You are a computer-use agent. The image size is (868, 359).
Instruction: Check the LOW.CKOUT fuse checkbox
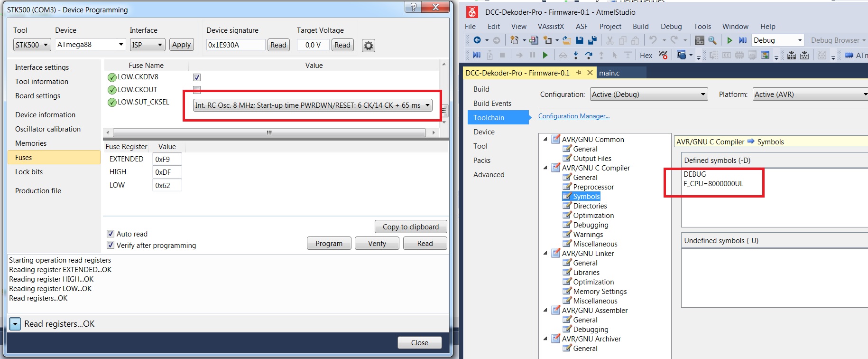pyautogui.click(x=197, y=90)
